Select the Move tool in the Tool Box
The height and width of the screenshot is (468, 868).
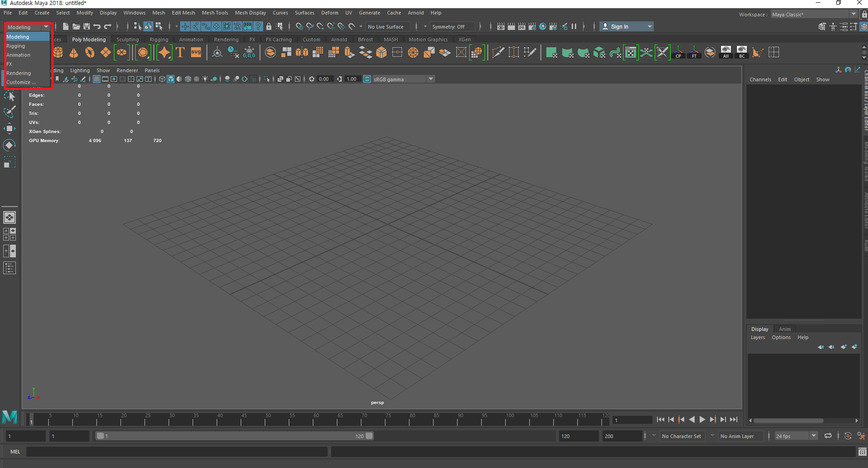coord(9,128)
